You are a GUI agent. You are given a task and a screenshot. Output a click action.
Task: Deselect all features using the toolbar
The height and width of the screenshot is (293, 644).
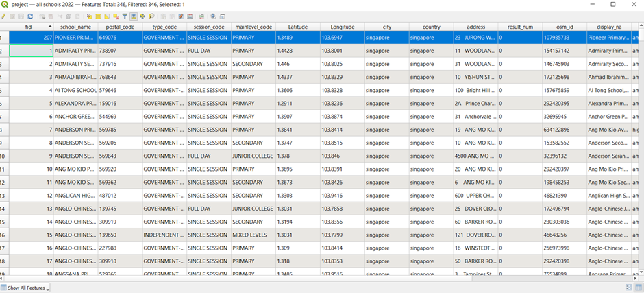pos(116,16)
